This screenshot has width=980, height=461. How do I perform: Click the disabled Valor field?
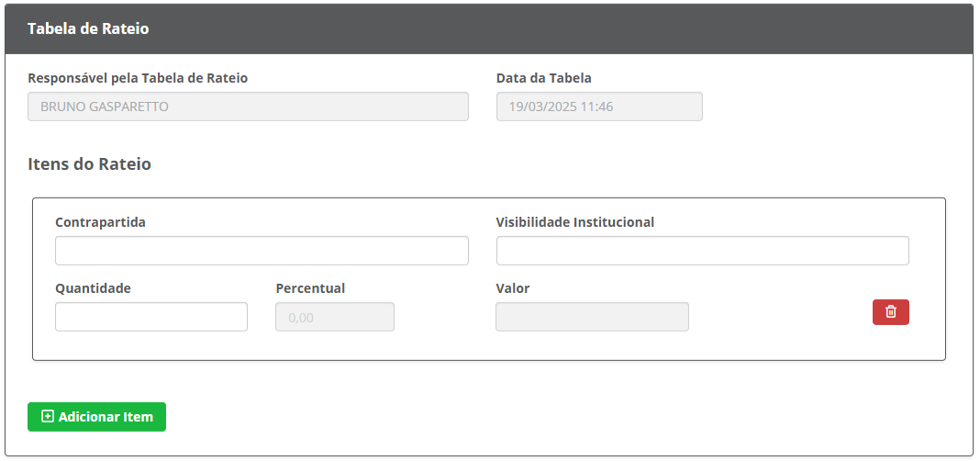point(593,317)
